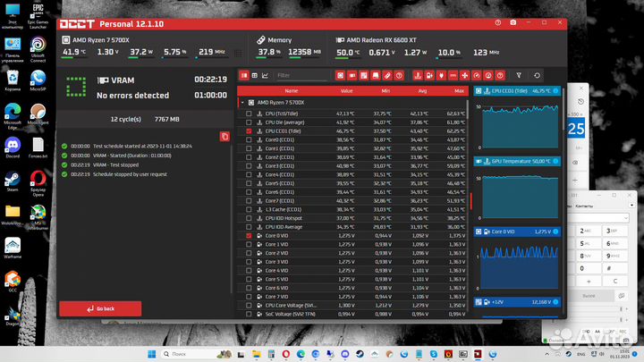Toggle temperature sensor type filter
Screen dimensions: 644x362
coord(418,75)
